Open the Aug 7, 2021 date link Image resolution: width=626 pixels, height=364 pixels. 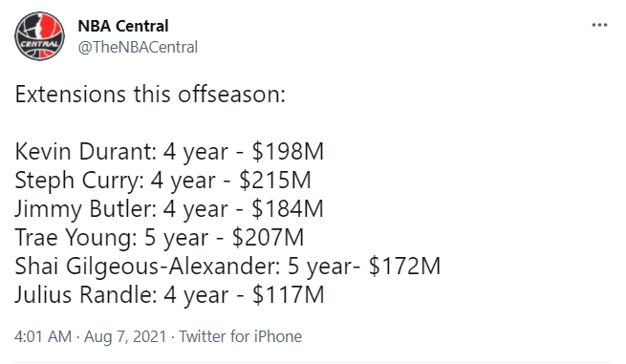pyautogui.click(x=125, y=336)
